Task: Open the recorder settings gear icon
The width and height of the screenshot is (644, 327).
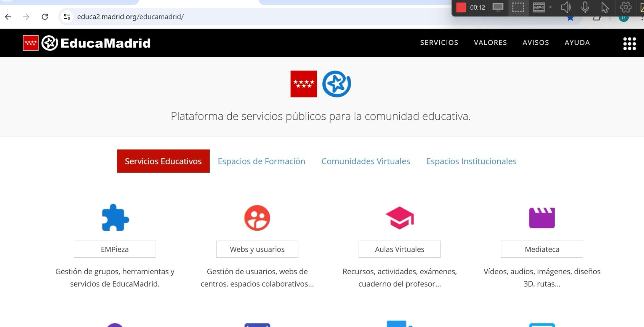Action: [626, 7]
